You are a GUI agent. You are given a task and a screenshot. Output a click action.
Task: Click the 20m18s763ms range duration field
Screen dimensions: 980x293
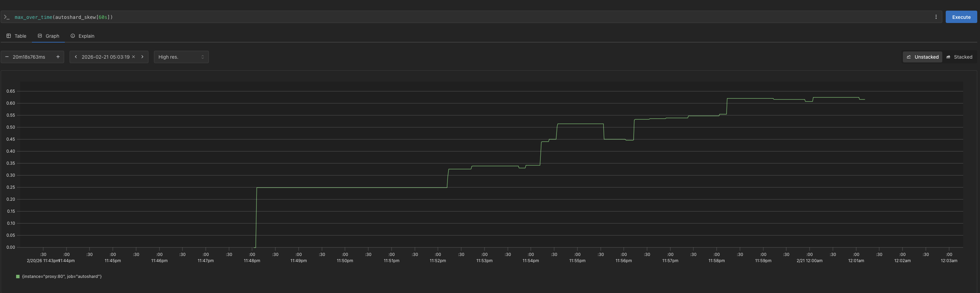pos(29,57)
